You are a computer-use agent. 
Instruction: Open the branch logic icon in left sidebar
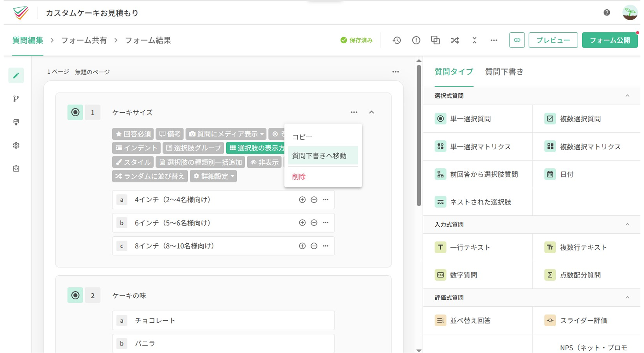pos(16,99)
